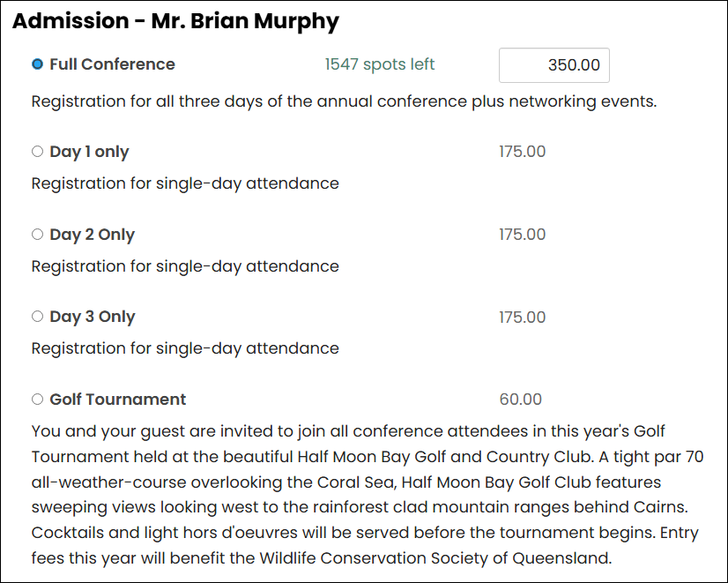Choose the Day 1 only radio option
This screenshot has height=583, width=728.
38,152
